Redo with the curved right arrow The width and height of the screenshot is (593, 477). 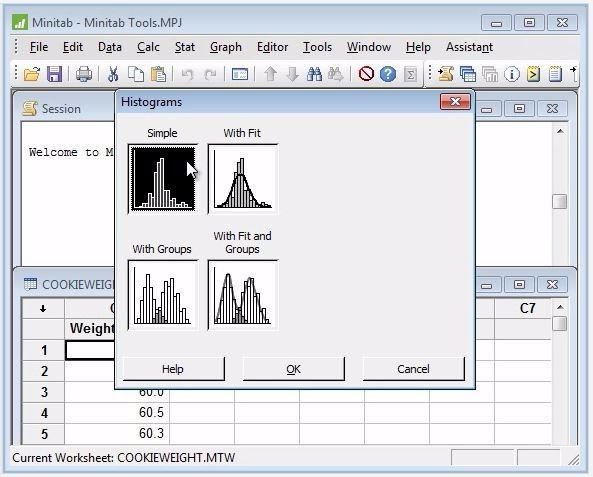210,74
